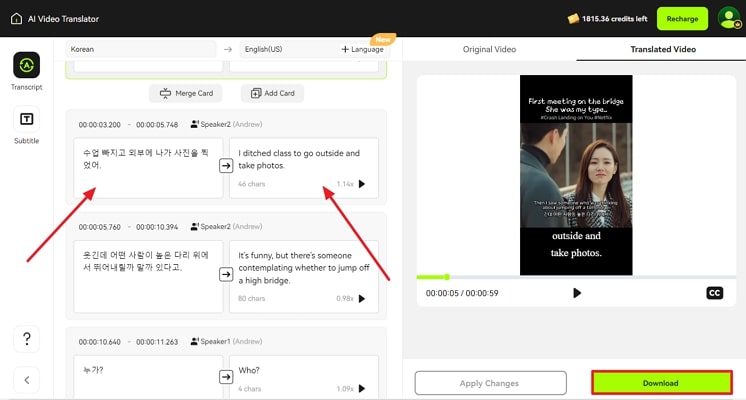Screen dimensions: 746x400
Task: Play audio for 'Who?' card
Action: pos(362,389)
